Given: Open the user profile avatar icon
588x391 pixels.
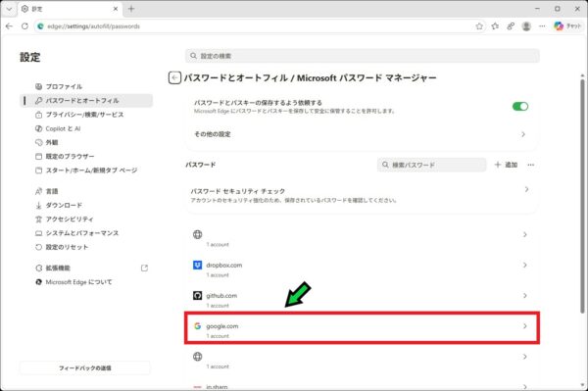Looking at the screenshot, I should pyautogui.click(x=526, y=26).
